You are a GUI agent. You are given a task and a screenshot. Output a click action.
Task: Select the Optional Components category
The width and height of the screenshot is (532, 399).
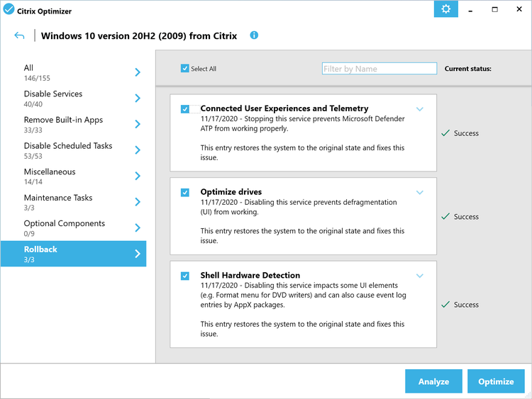[73, 227]
